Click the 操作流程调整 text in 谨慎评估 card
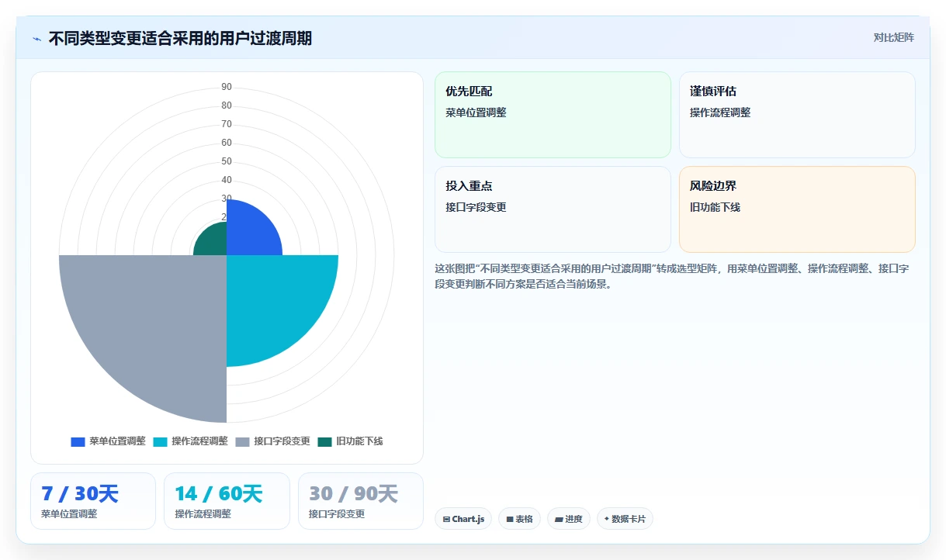Viewport: 946px width, 560px height. click(720, 112)
